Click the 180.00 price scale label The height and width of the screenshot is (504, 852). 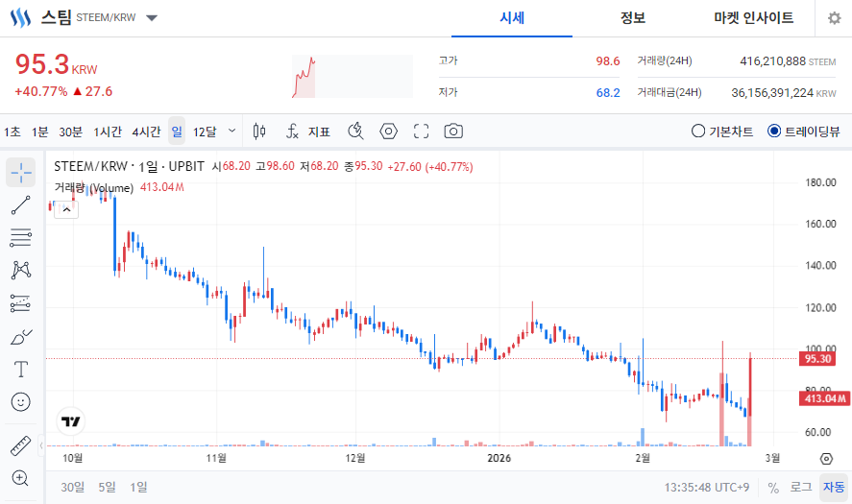pyautogui.click(x=820, y=182)
